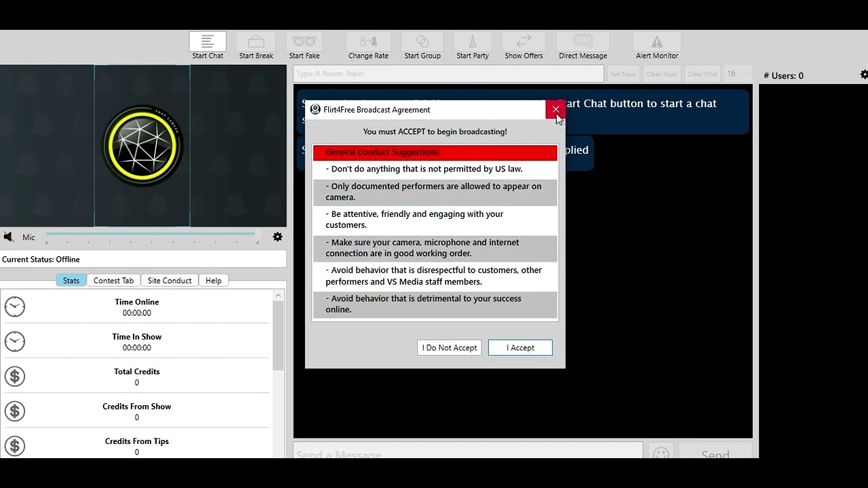
Task: Click the Time Online 00:00:00 value
Action: tap(137, 313)
